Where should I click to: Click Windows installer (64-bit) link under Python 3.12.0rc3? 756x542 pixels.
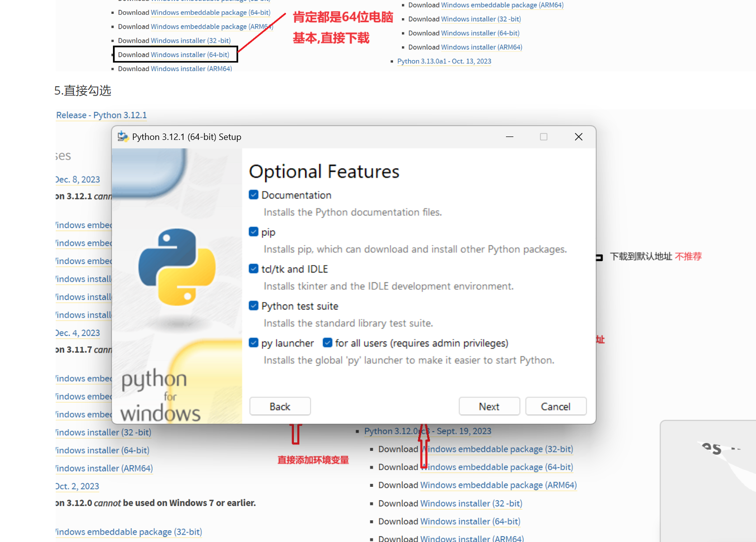[x=470, y=521]
